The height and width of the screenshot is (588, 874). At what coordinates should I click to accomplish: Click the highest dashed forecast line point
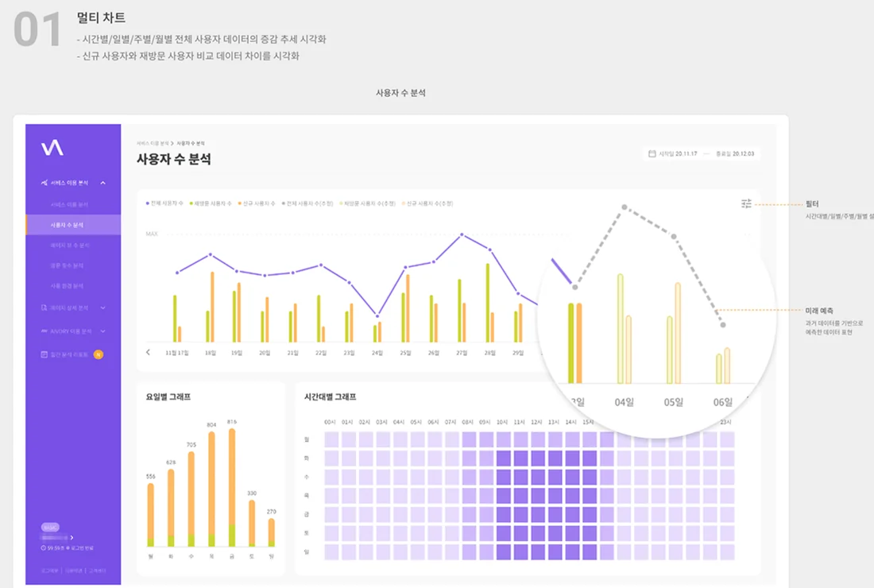point(625,207)
